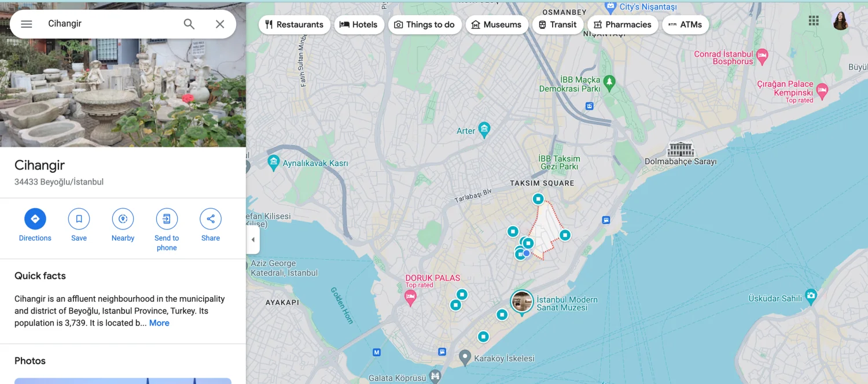This screenshot has width=868, height=384.
Task: Click address text 34433 Beyoğlu/İstanbul
Action: 59,182
